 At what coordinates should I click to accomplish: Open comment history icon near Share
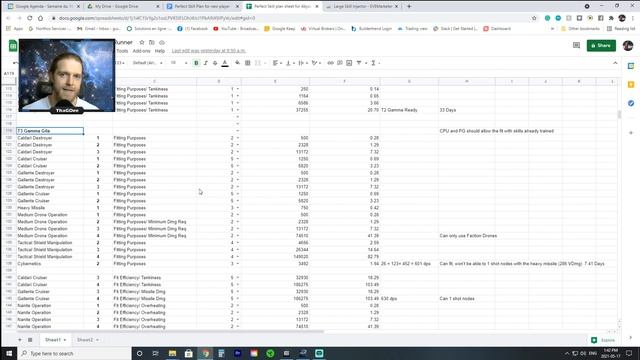pos(576,45)
